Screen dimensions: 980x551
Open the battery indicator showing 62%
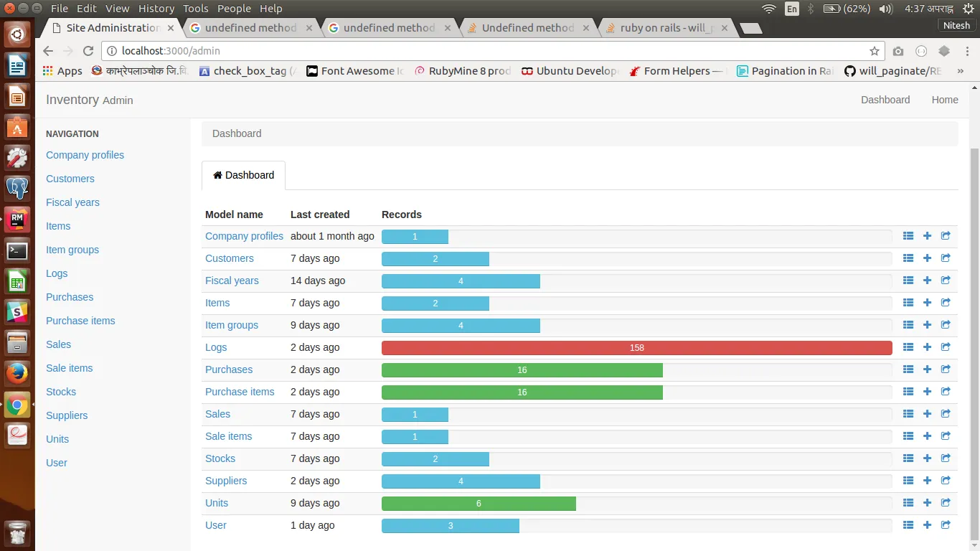click(847, 9)
